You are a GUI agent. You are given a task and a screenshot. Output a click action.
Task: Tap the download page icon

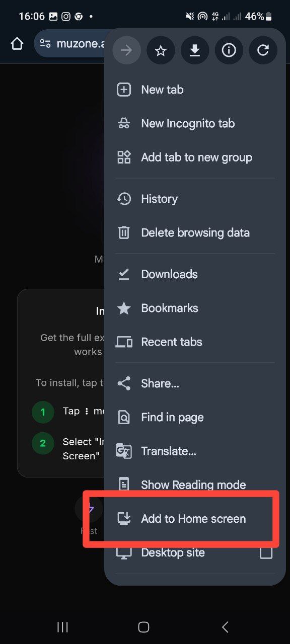coord(195,50)
